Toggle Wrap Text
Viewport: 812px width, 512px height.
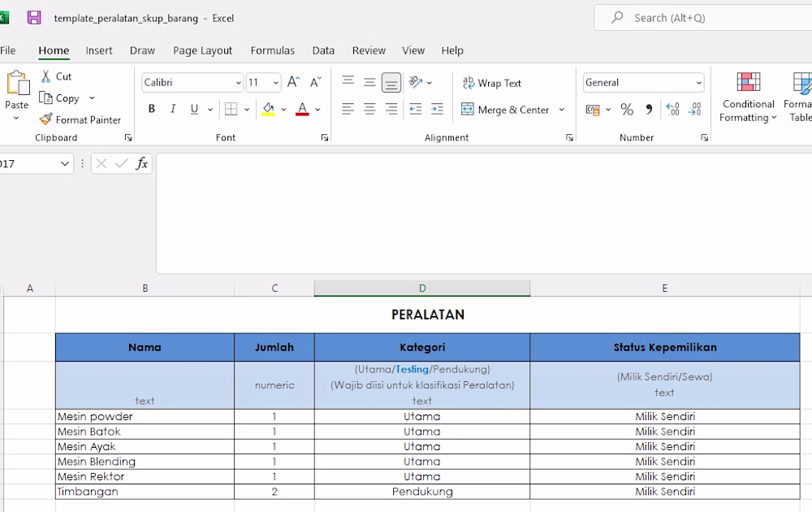[x=491, y=83]
